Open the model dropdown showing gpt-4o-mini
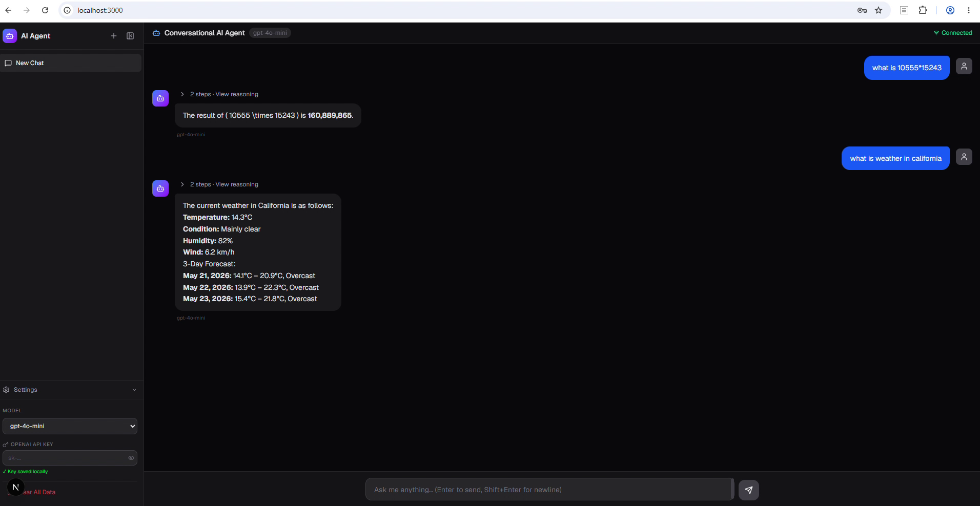The width and height of the screenshot is (980, 506). tap(70, 426)
